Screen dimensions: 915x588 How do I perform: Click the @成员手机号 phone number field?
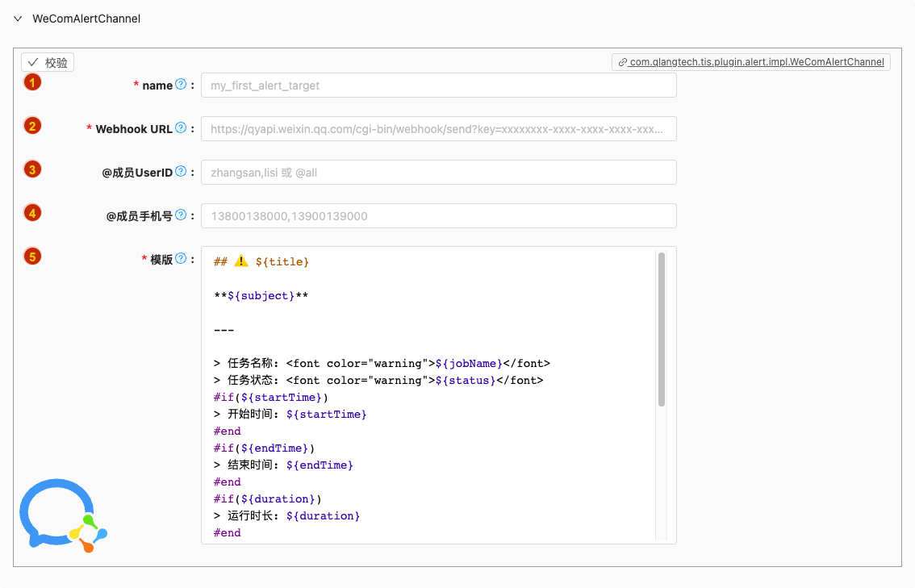(x=438, y=216)
